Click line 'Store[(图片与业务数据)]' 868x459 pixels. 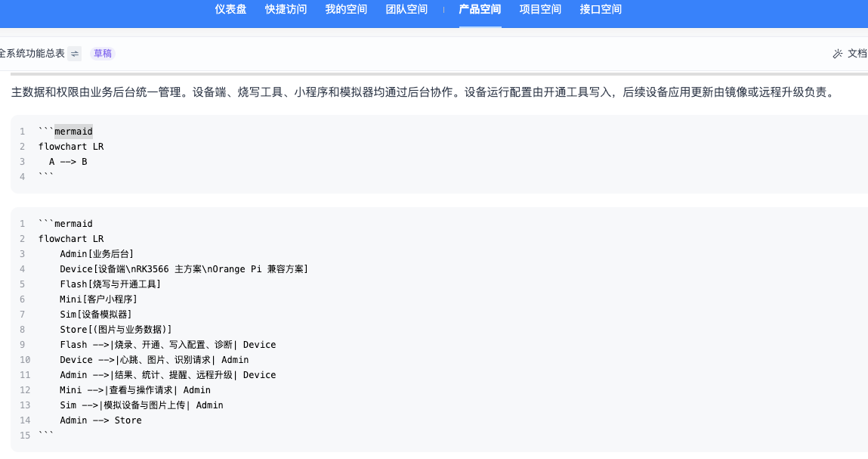(116, 330)
